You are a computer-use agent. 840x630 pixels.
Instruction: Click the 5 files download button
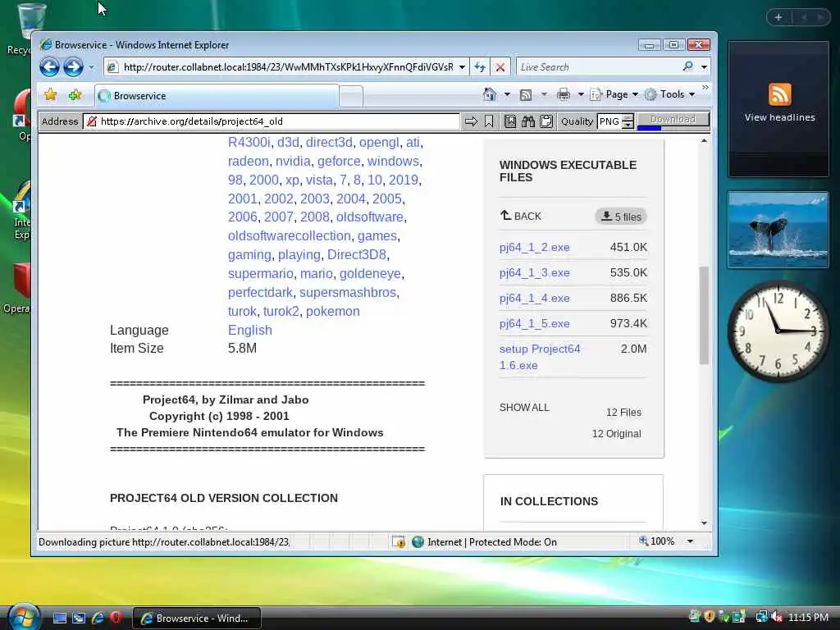(621, 217)
